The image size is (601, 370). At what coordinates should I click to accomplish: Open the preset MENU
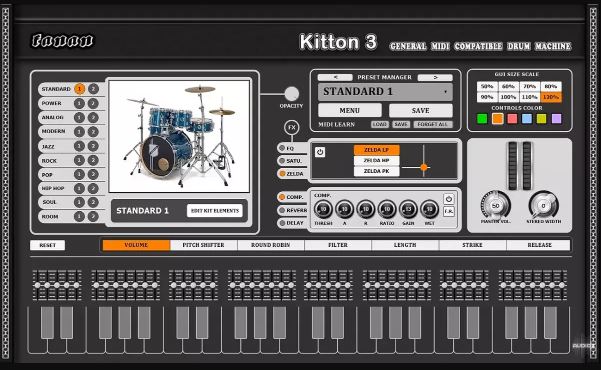pyautogui.click(x=350, y=110)
